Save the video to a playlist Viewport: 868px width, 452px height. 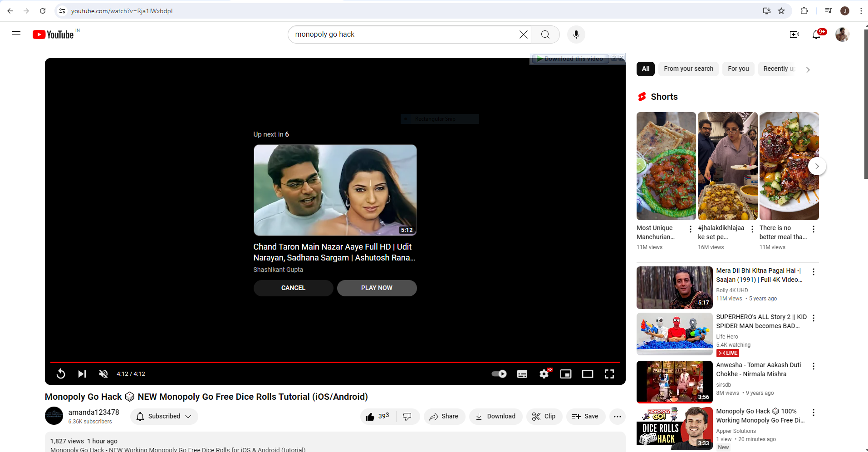tap(585, 417)
